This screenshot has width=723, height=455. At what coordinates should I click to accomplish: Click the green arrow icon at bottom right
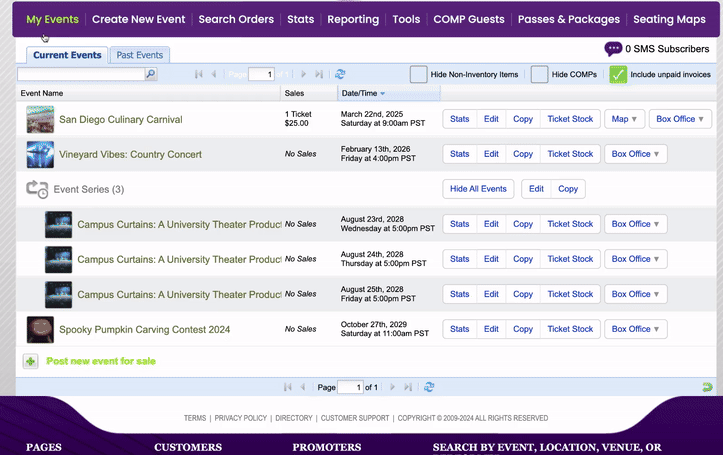coord(707,387)
